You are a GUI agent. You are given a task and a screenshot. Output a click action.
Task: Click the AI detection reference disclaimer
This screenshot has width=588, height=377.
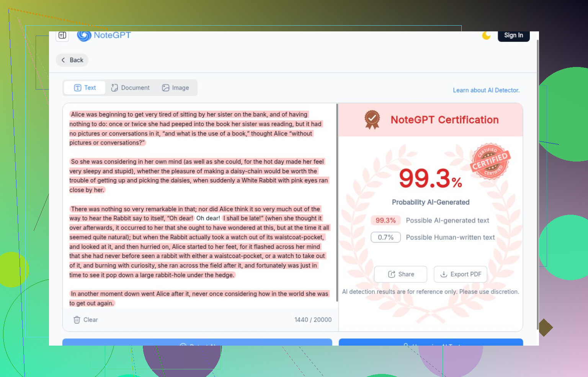(x=431, y=292)
